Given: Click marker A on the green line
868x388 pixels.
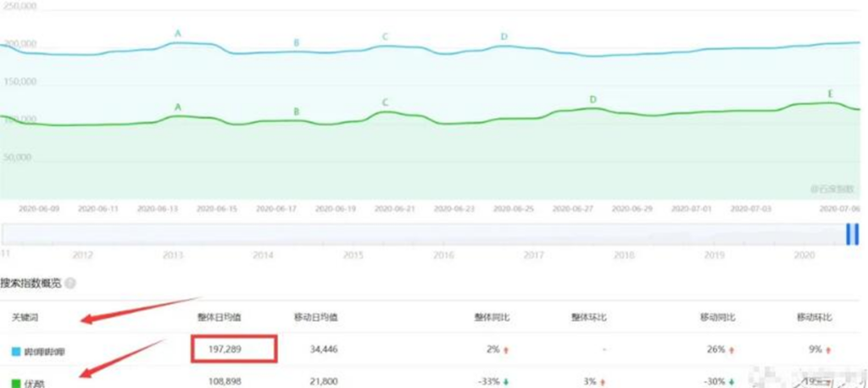Looking at the screenshot, I should click(x=178, y=108).
